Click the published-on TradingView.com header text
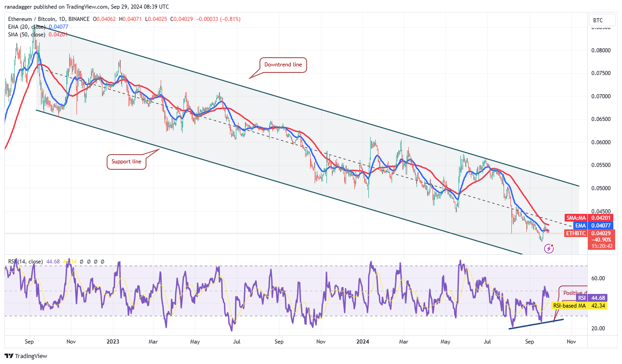The width and height of the screenshot is (622, 364). coord(87,7)
